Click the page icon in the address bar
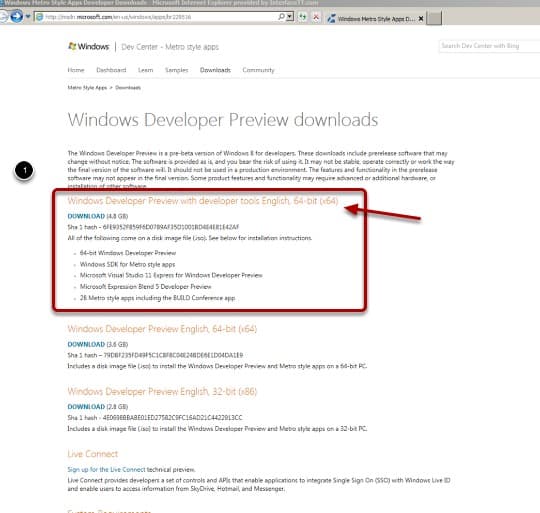The width and height of the screenshot is (540, 513). pos(40,17)
